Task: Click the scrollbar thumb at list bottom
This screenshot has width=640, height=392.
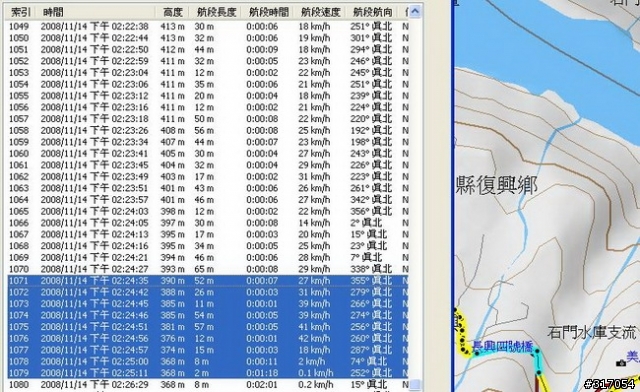Action: (x=415, y=385)
